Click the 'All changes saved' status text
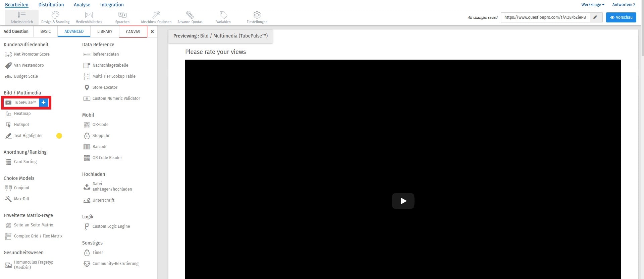The image size is (644, 279). coord(482,17)
